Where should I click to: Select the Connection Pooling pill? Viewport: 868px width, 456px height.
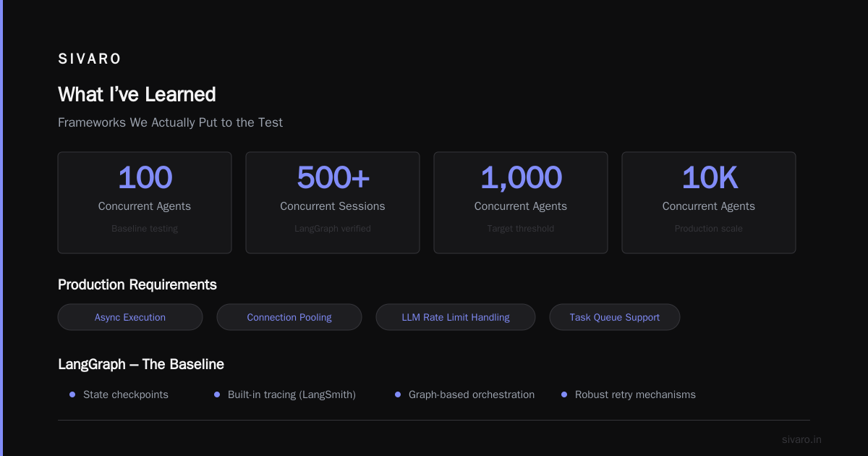coord(289,317)
